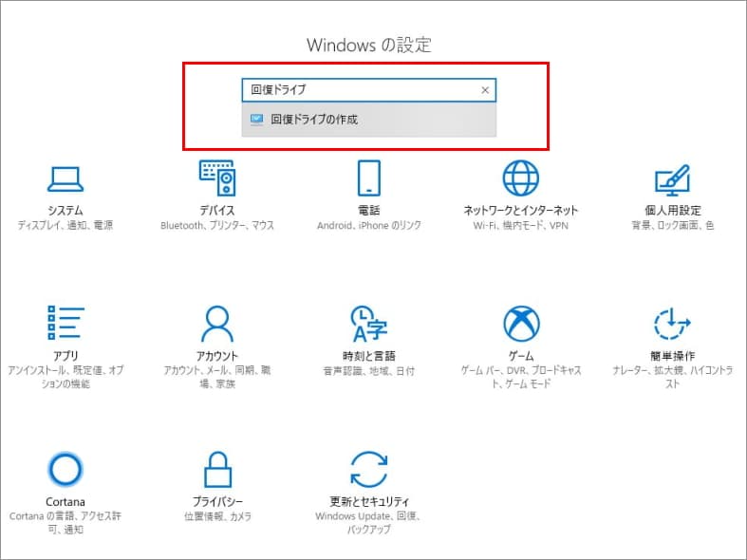
Task: Click the icon beside 回復ドライブの作成
Action: click(257, 119)
